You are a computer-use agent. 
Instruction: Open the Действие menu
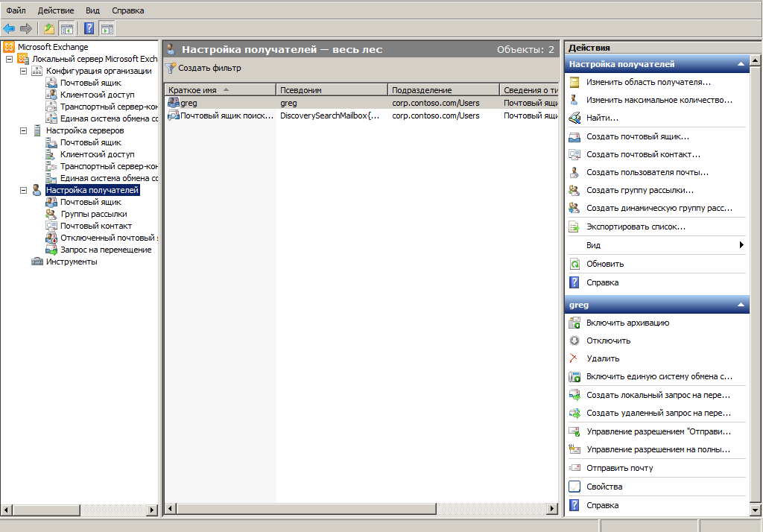(56, 10)
